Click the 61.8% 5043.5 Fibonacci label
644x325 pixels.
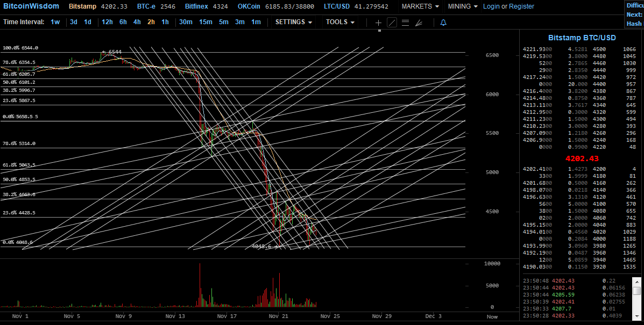[19, 165]
